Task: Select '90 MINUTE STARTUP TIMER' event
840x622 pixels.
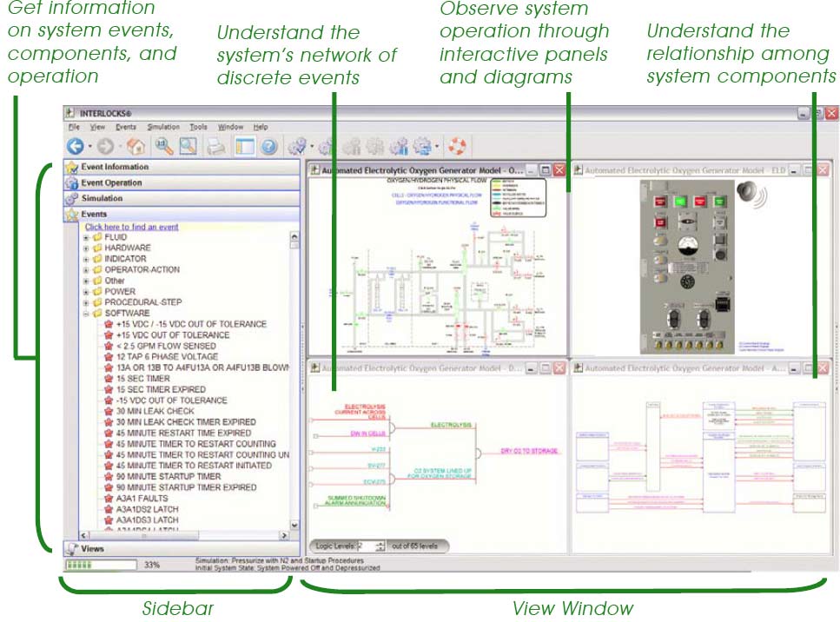Action: [169, 476]
